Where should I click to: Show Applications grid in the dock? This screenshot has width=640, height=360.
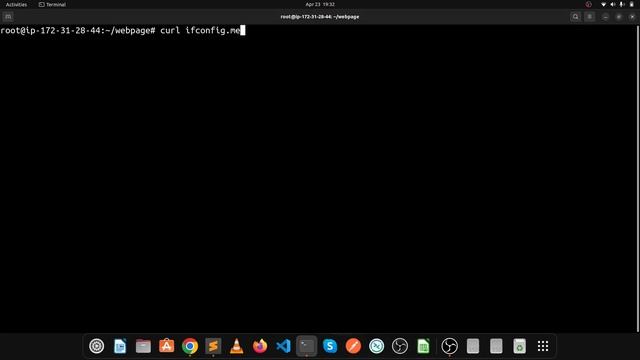click(x=543, y=346)
